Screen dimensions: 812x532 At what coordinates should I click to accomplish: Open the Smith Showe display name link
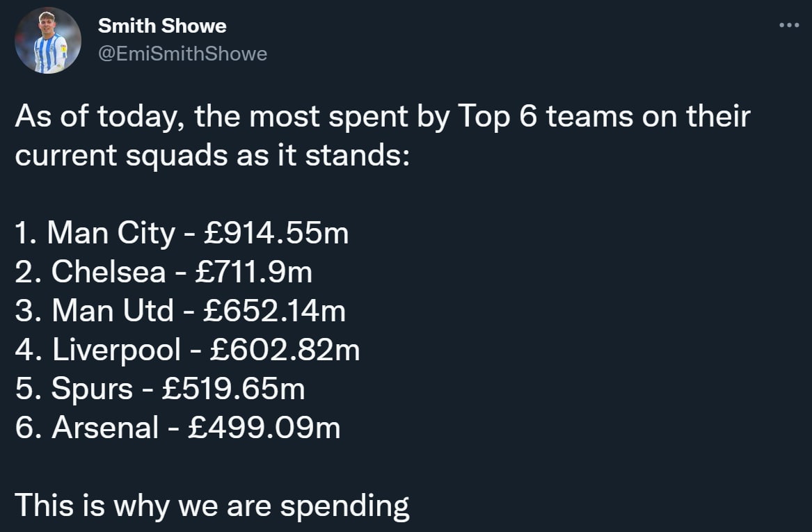pos(161,26)
